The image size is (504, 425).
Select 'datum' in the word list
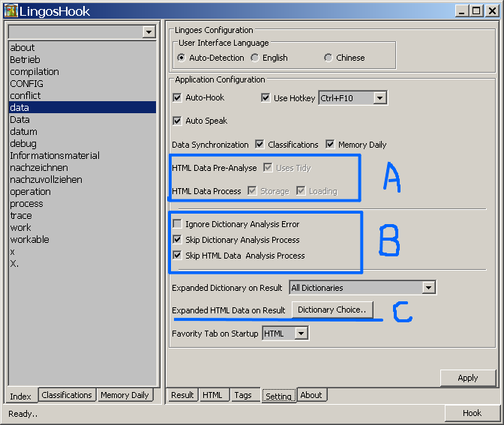82,131
